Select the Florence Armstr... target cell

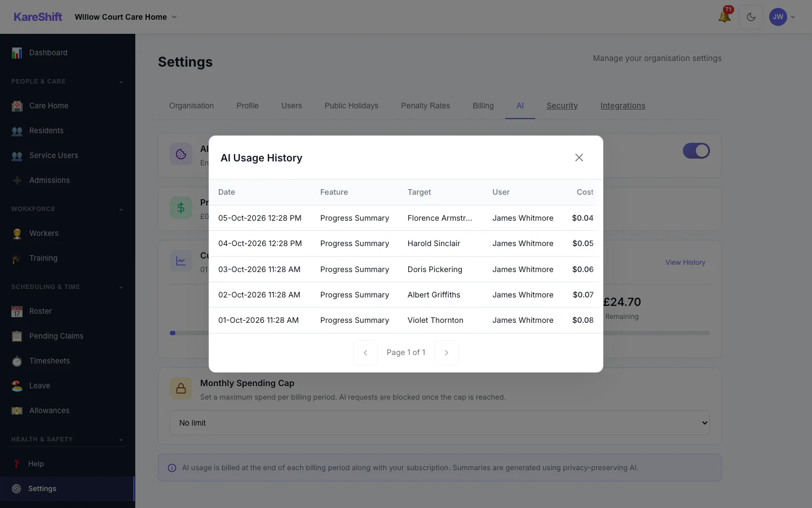(x=440, y=218)
